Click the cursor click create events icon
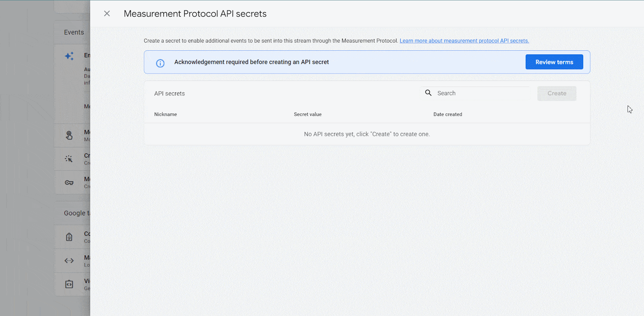Viewport: 644px width, 316px height. 69,159
